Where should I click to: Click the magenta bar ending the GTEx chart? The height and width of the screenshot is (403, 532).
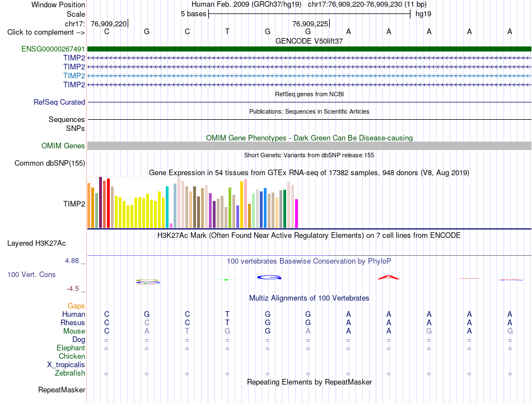click(297, 213)
